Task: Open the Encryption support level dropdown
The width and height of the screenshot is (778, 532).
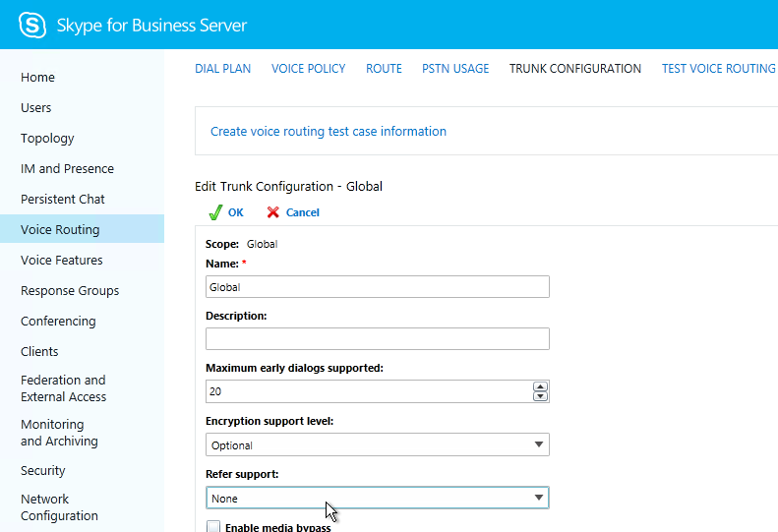Action: click(538, 444)
